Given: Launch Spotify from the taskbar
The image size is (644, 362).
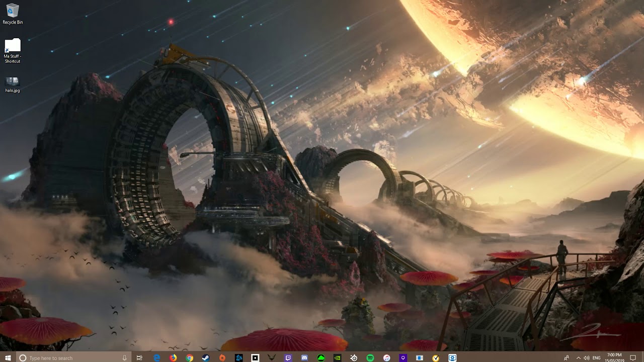Looking at the screenshot, I should (x=370, y=357).
